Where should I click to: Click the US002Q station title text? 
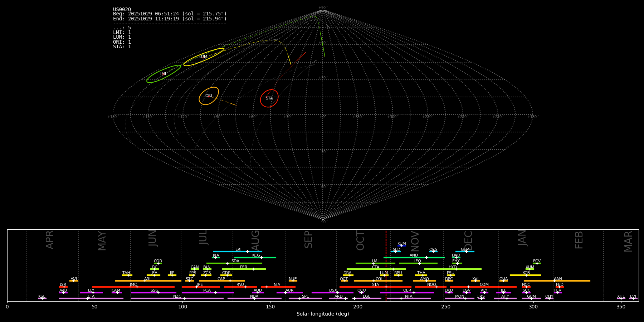122,9
